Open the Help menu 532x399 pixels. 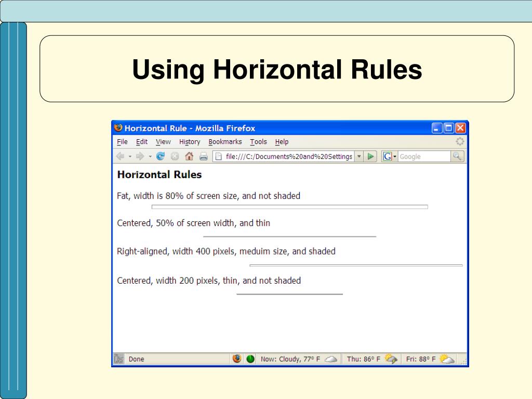(282, 142)
